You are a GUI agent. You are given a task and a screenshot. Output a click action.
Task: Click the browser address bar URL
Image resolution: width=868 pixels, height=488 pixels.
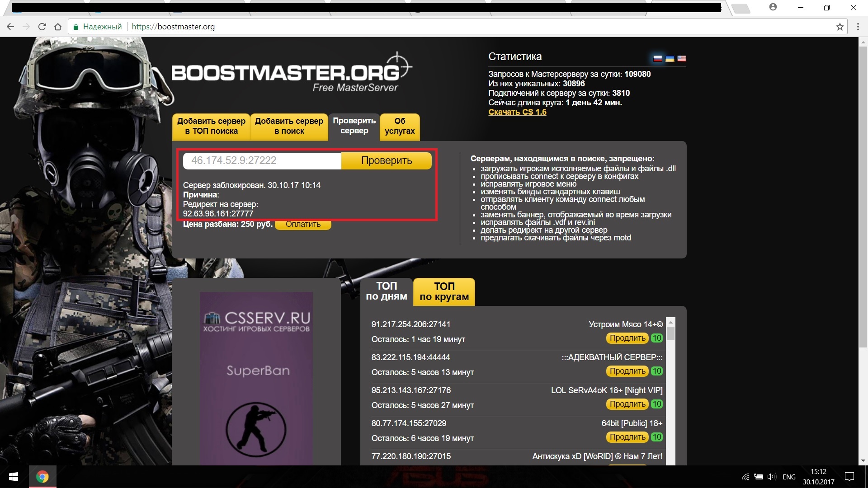pos(173,27)
